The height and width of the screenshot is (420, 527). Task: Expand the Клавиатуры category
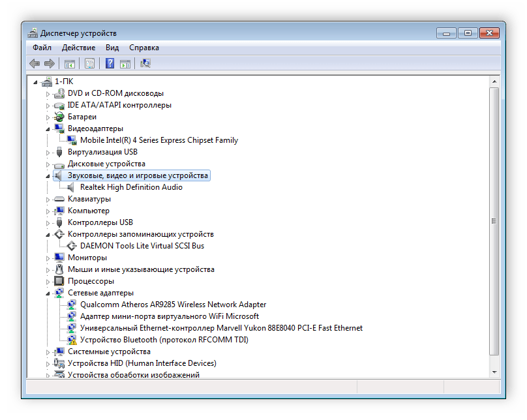coord(48,199)
